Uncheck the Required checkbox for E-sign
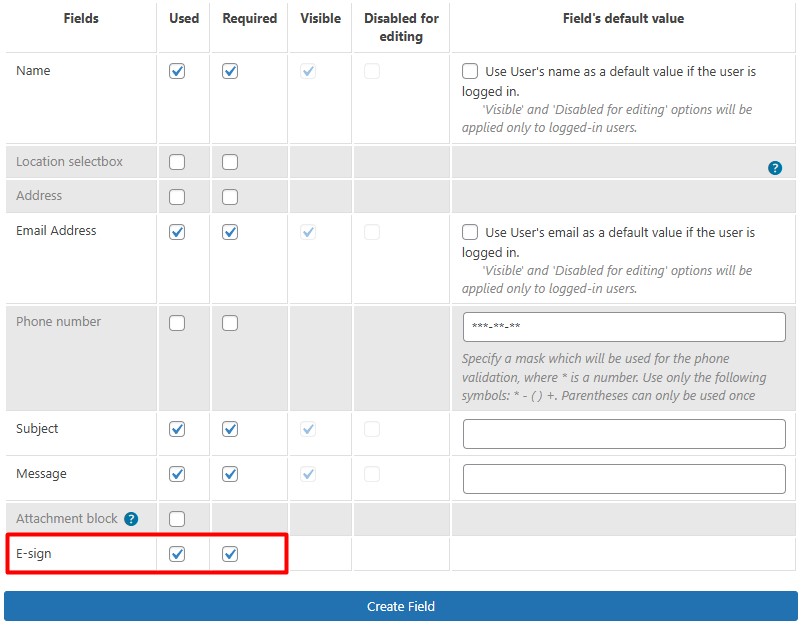Viewport: 807px width, 628px height. pos(229,553)
